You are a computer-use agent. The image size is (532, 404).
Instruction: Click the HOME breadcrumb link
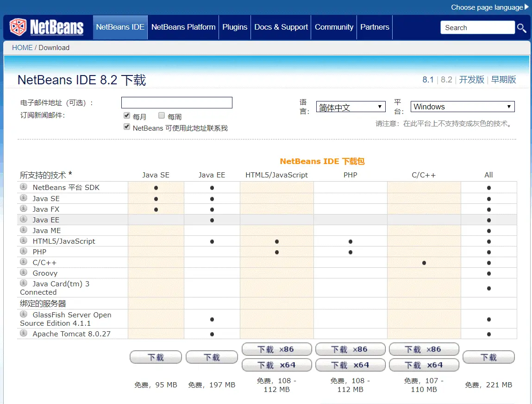[x=22, y=48]
